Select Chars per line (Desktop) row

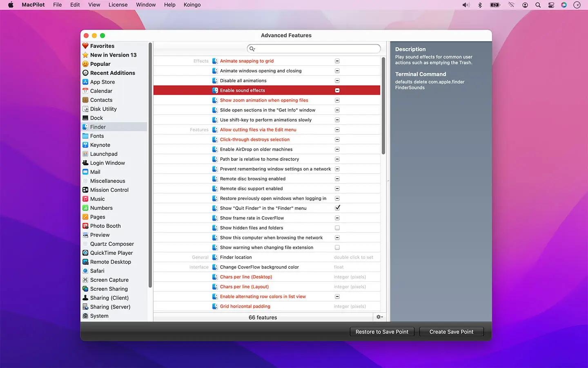click(x=267, y=277)
